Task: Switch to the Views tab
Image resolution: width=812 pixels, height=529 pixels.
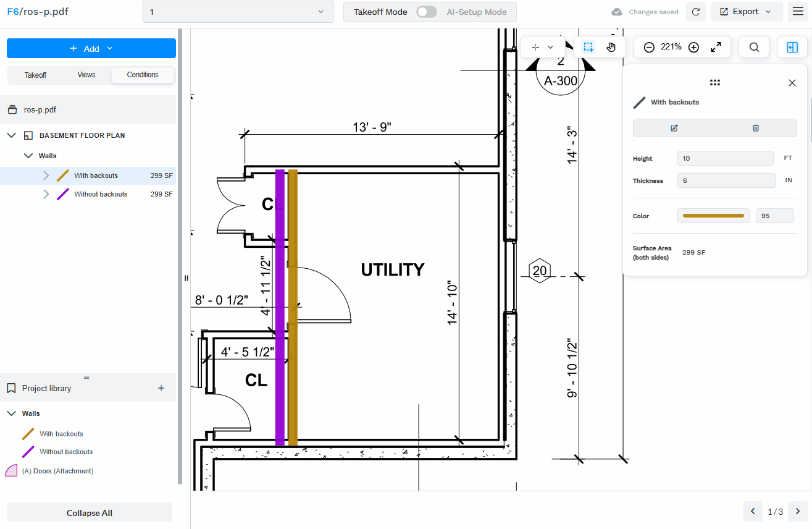Action: (86, 75)
